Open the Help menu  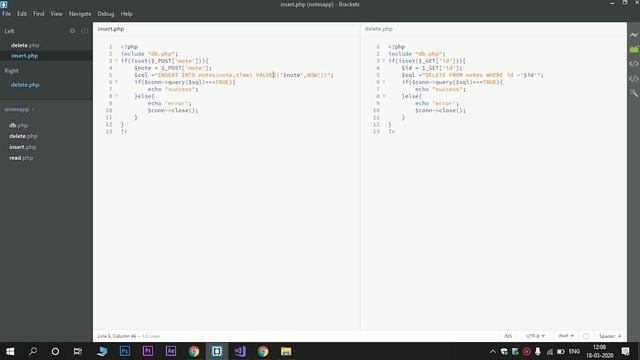point(127,14)
